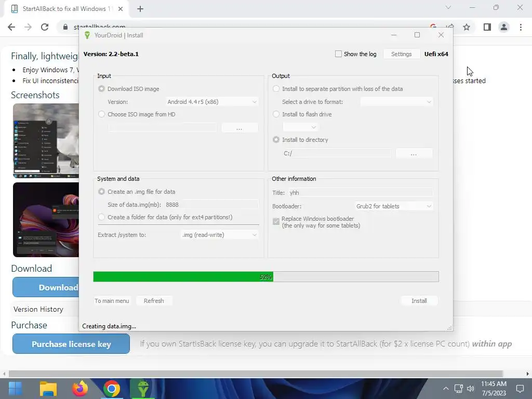Click the 52% progress bar

(x=266, y=277)
